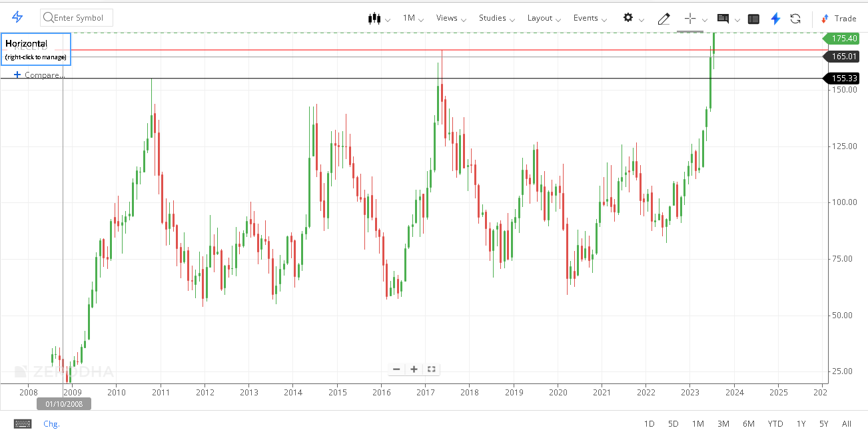Select the 5Y range

pos(823,423)
